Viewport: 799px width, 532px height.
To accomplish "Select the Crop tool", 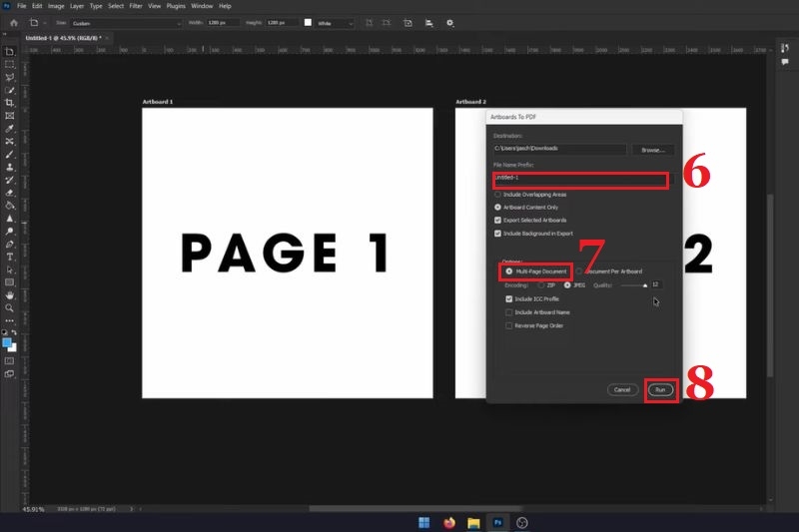I will (x=9, y=103).
